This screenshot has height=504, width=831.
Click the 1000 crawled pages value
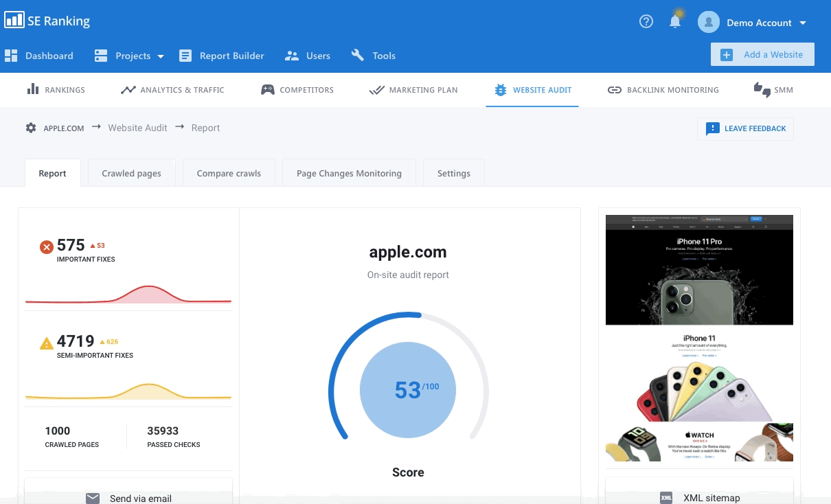(58, 431)
